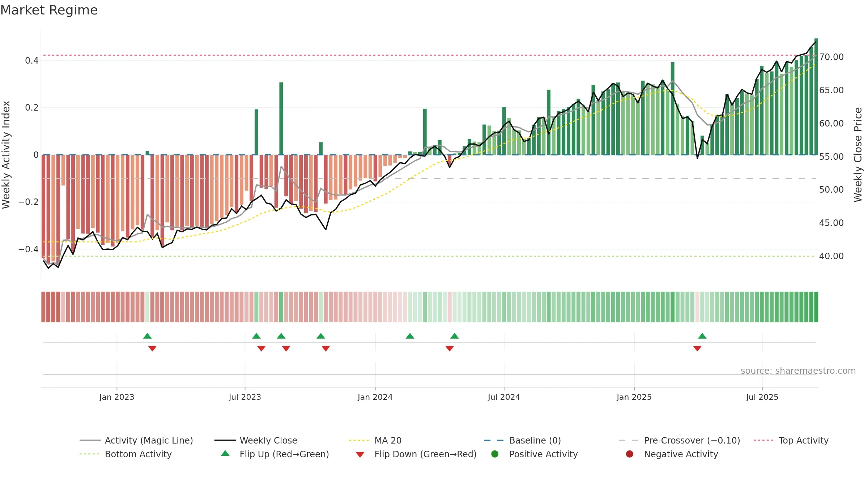
Task: Toggle Bottom Activity legend entry
Action: tap(125, 454)
